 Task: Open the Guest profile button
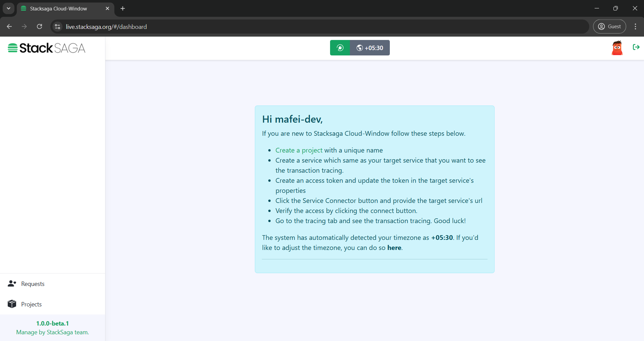pos(609,27)
